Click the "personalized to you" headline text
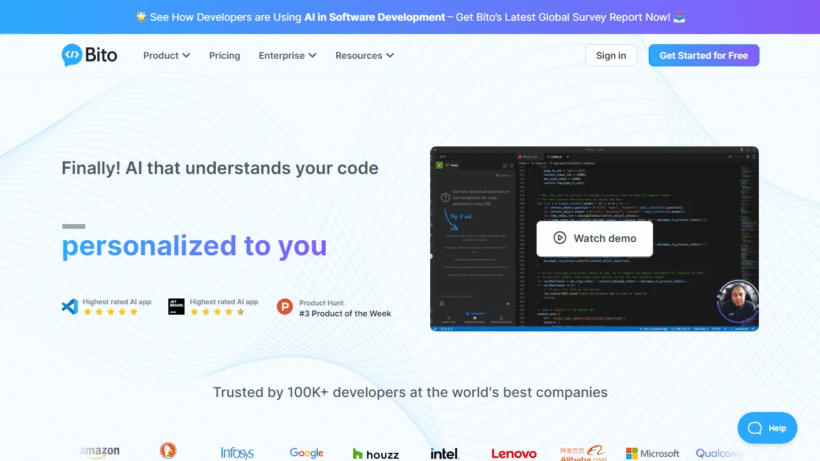 194,246
